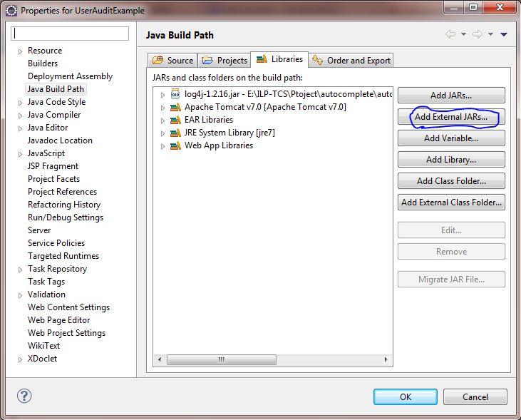The image size is (521, 420).
Task: Expand the log4j-1.2.16.jar entry
Action: 163,95
